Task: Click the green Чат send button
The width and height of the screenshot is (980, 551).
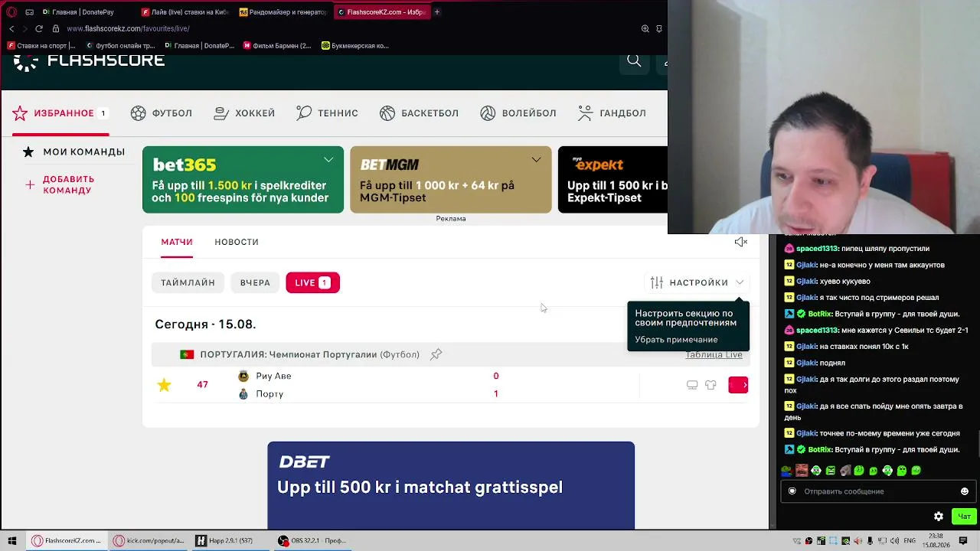Action: tap(964, 517)
